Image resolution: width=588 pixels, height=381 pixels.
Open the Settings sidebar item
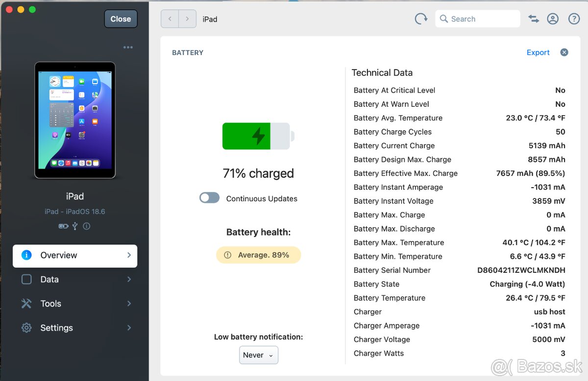click(x=56, y=328)
